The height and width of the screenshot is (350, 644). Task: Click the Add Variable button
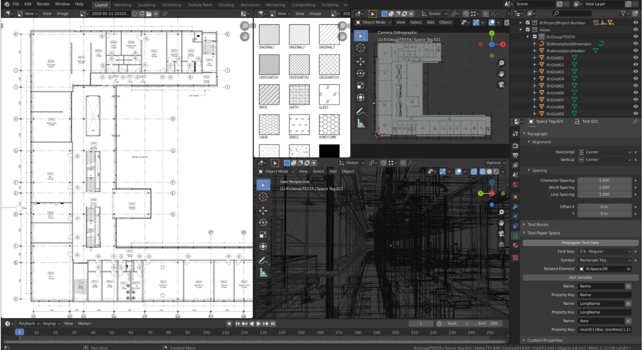point(580,277)
